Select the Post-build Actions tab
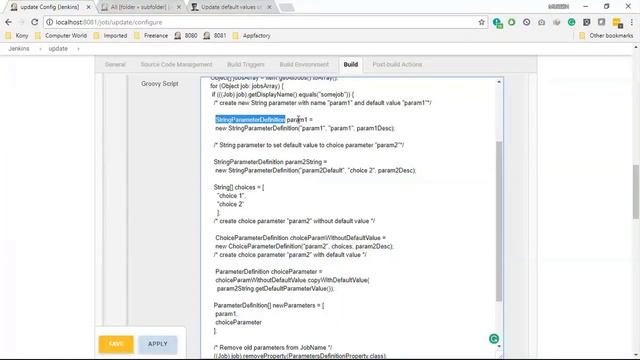 [x=397, y=64]
